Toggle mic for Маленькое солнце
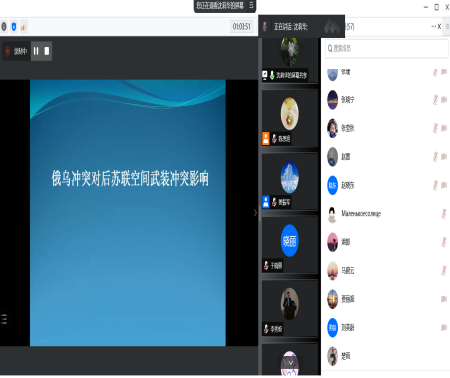 [444, 213]
